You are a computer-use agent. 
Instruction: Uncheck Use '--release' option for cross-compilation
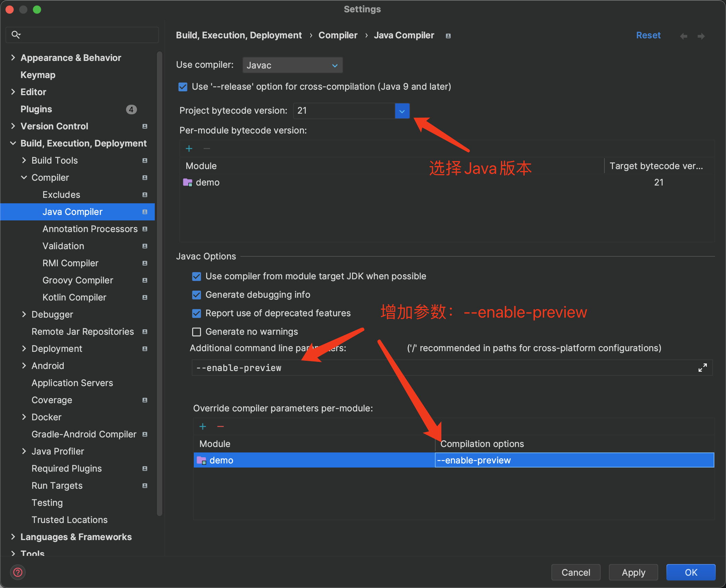[x=183, y=87]
